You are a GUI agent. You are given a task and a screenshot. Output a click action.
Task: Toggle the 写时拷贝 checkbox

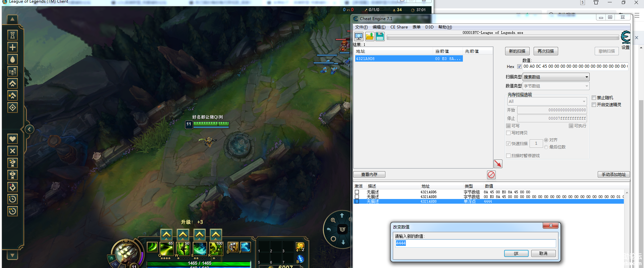click(x=508, y=133)
